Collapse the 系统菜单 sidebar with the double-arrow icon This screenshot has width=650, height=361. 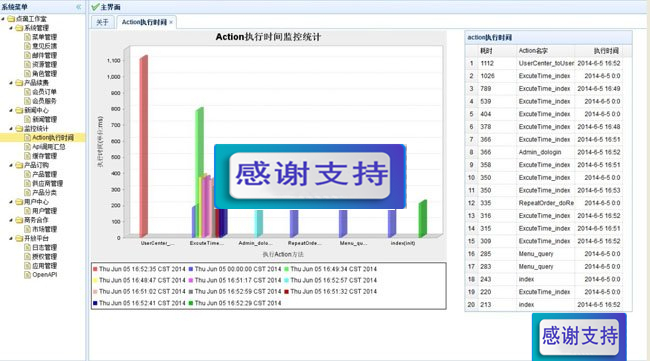click(79, 7)
